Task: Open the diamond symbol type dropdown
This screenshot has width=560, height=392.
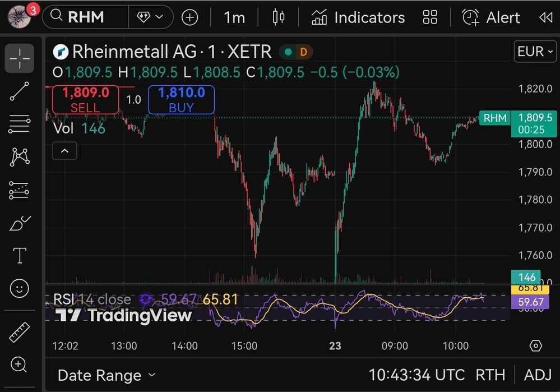Action: point(150,17)
